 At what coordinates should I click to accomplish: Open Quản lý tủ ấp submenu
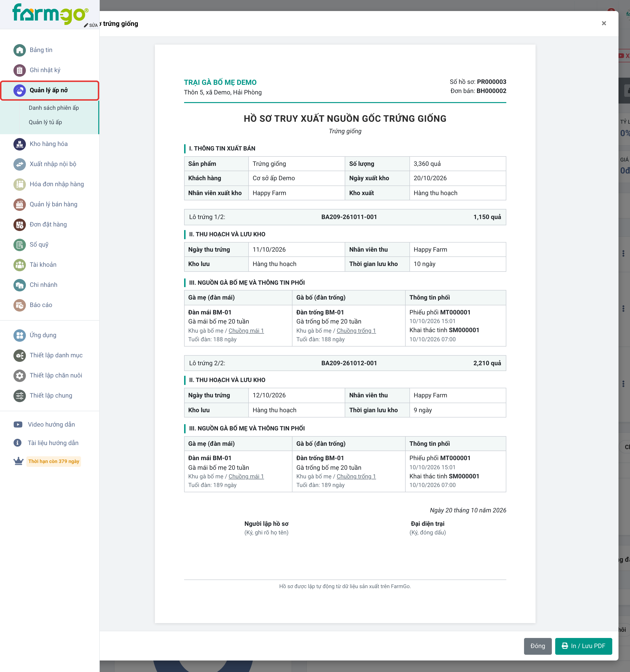click(45, 122)
